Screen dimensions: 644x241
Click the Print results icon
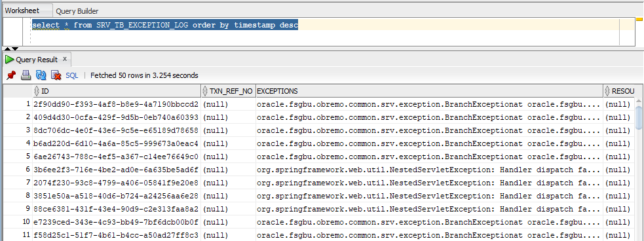pyautogui.click(x=26, y=75)
